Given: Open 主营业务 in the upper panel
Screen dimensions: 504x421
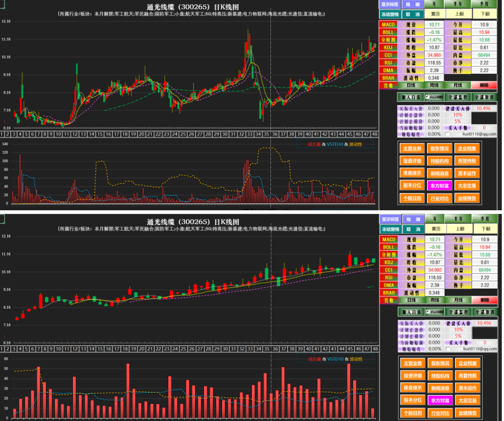Looking at the screenshot, I should (412, 149).
